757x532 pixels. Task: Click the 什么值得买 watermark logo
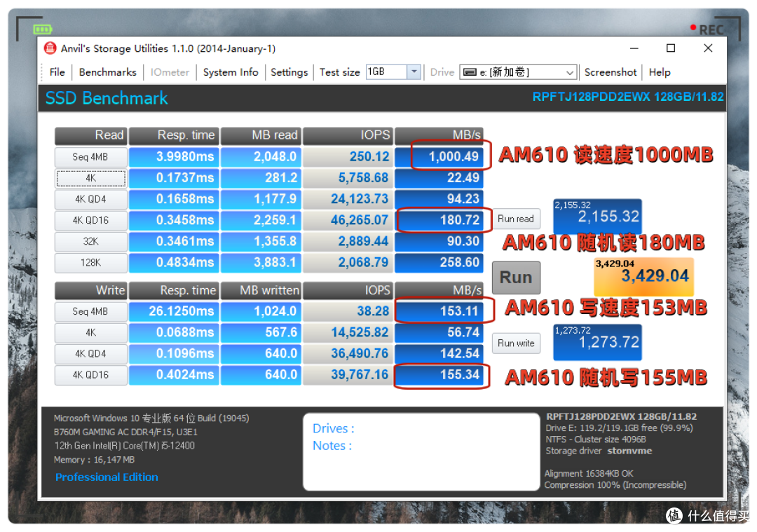pos(674,517)
